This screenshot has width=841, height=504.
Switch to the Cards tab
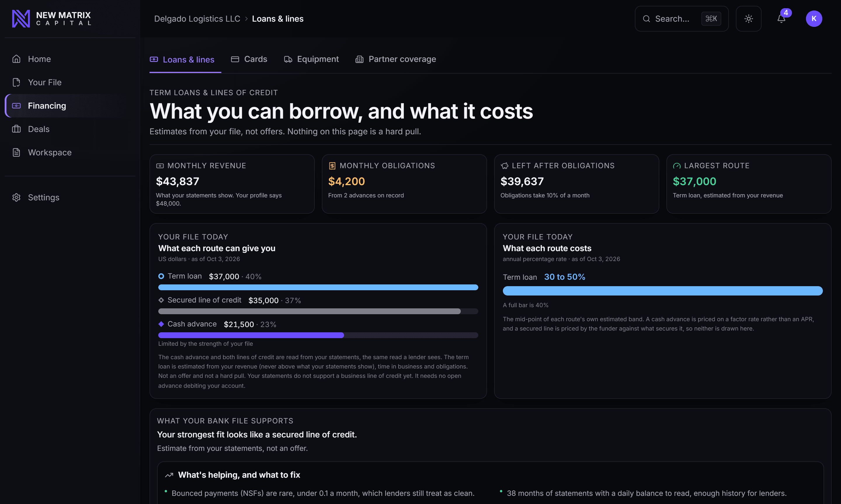[x=249, y=59]
